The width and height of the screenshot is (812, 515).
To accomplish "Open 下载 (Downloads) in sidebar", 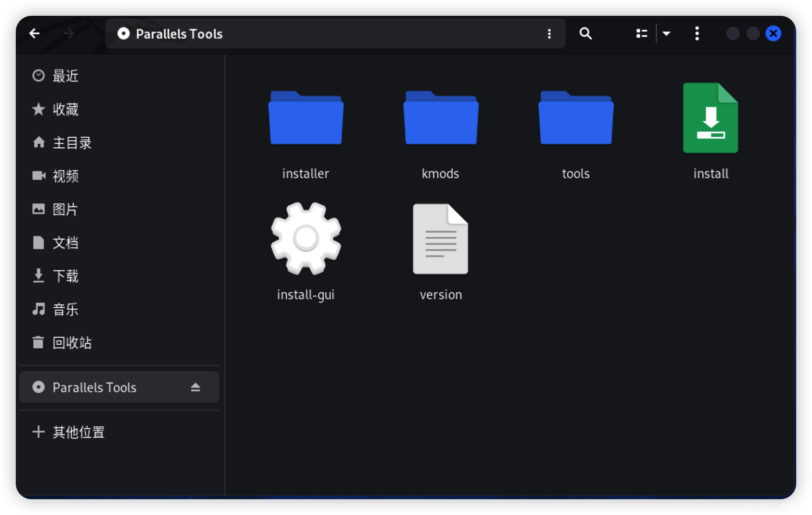I will pos(118,276).
